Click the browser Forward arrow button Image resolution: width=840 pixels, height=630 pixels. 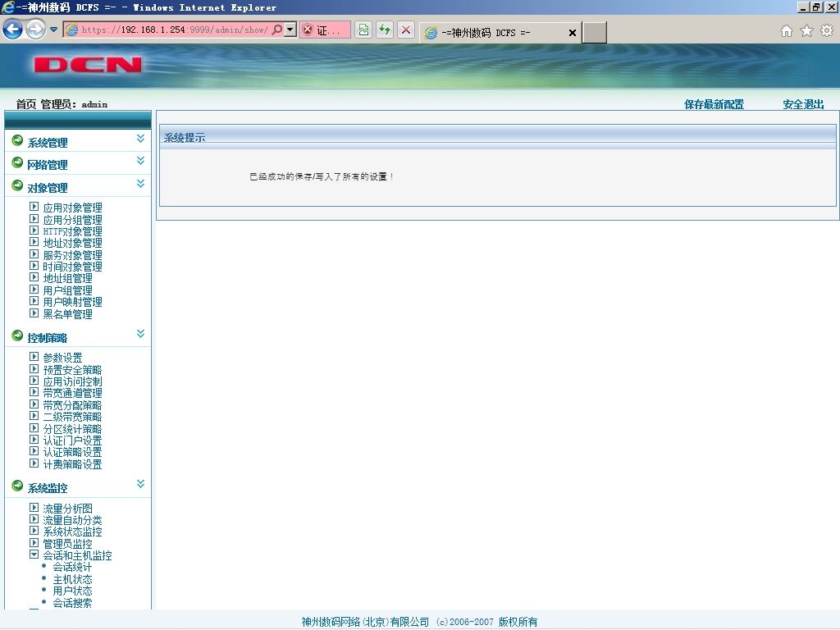(x=35, y=29)
